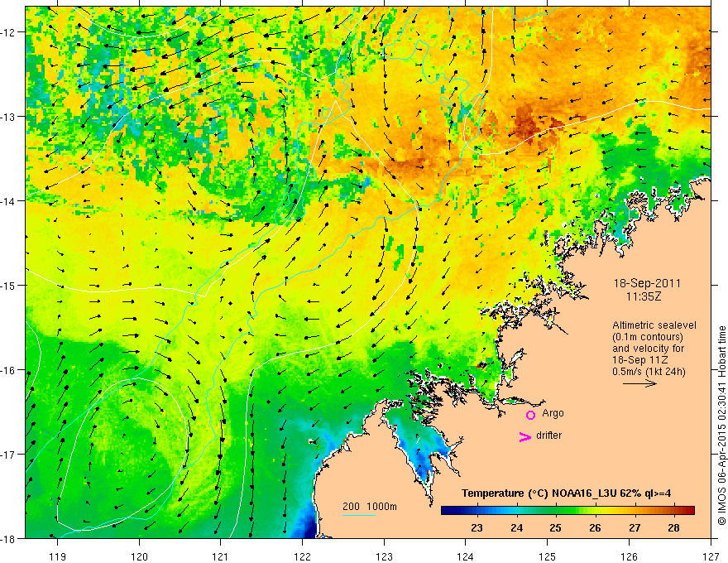Click the color bar tick label '28'

pyautogui.click(x=673, y=527)
